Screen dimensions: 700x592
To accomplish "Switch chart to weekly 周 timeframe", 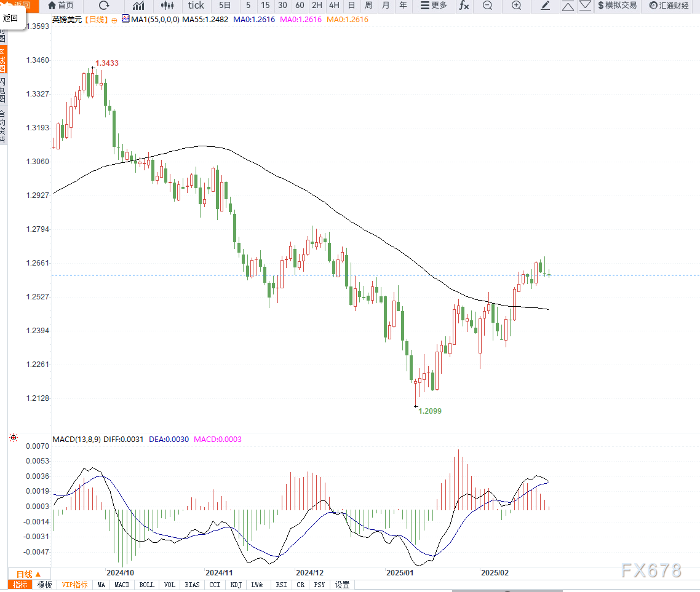I will [x=368, y=6].
